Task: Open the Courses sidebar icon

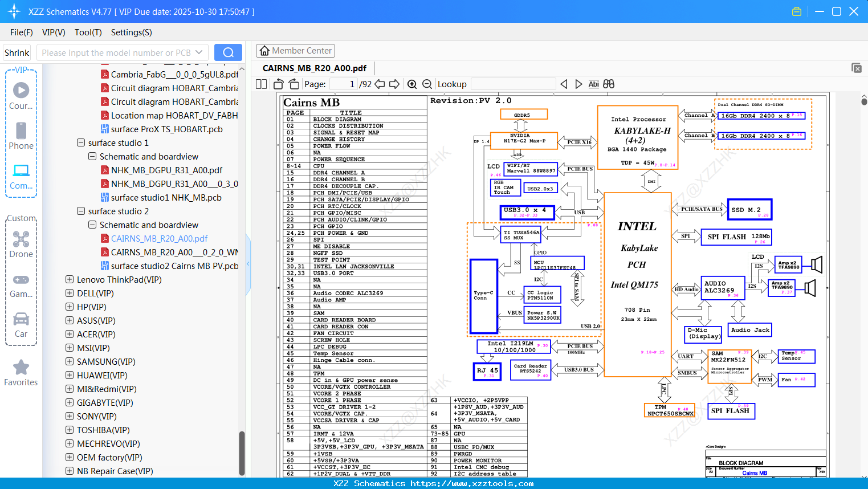Action: tap(21, 96)
